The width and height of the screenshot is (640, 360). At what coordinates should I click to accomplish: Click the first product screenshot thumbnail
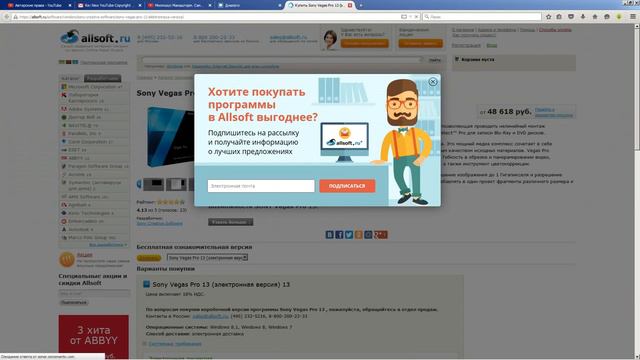pos(153,184)
